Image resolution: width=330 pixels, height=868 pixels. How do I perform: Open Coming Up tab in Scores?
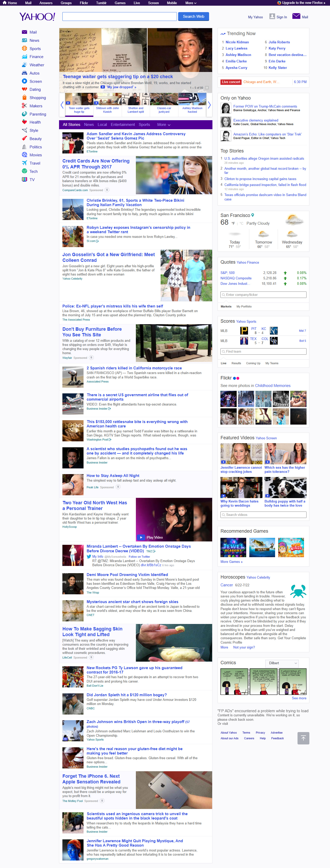(x=253, y=363)
